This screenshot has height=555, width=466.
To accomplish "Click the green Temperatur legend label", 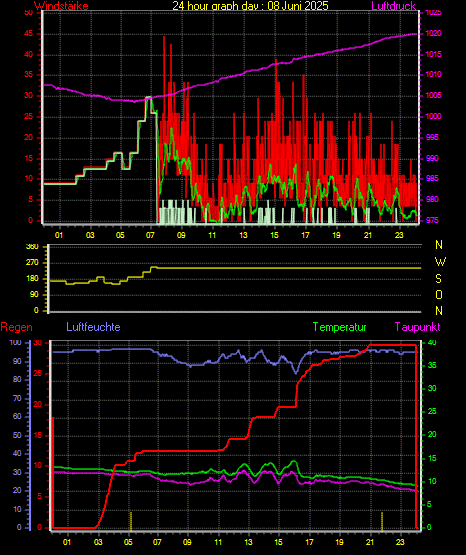I will (339, 327).
